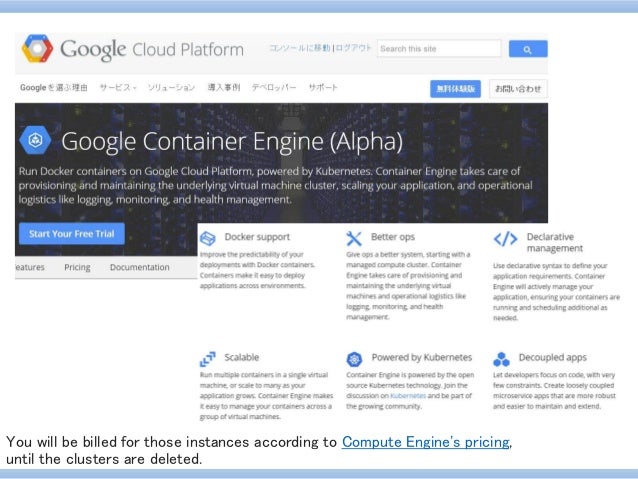Click the Scalable arrows icon

[x=208, y=359]
